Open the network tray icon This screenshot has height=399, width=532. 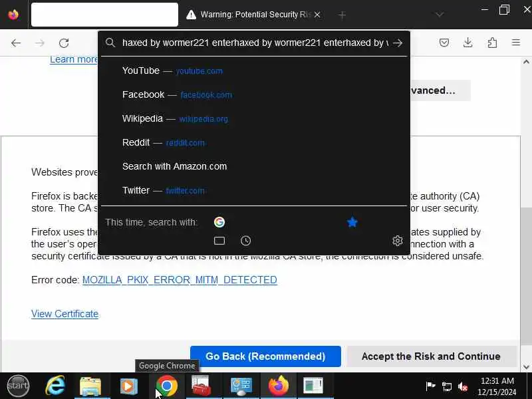click(x=447, y=386)
